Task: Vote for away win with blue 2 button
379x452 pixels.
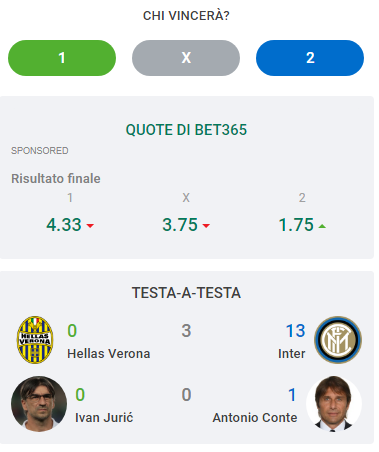Action: (310, 58)
